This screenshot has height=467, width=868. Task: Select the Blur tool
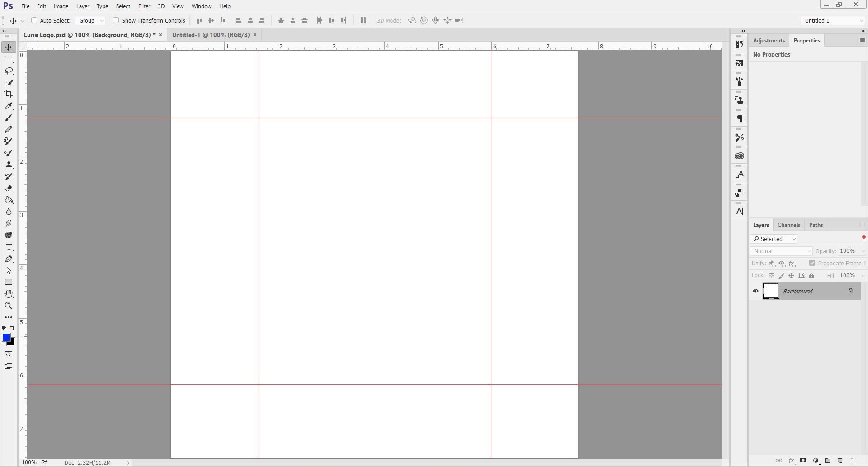coord(9,212)
